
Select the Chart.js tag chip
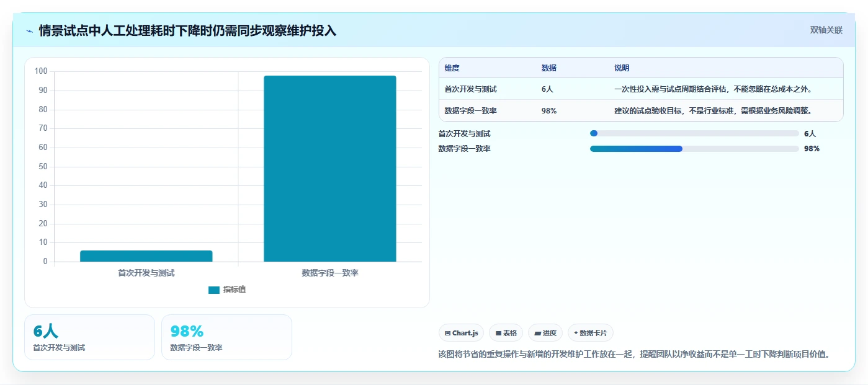pos(461,333)
